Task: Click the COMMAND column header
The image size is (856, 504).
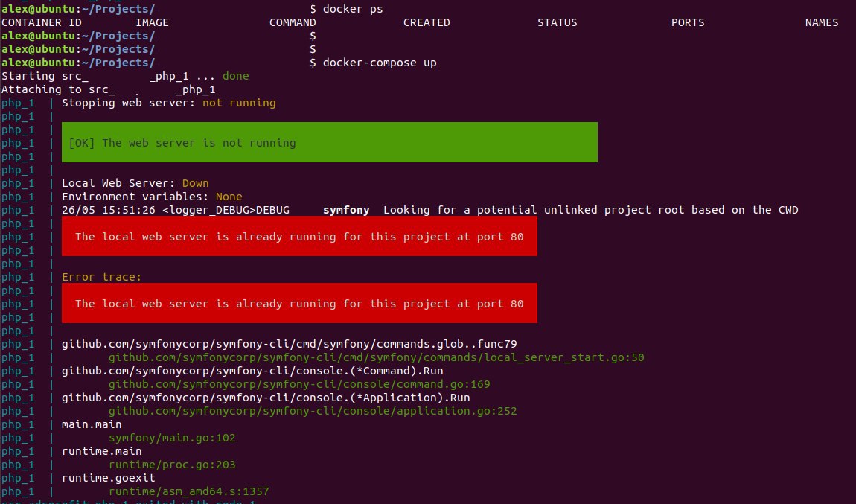Action: 293,22
